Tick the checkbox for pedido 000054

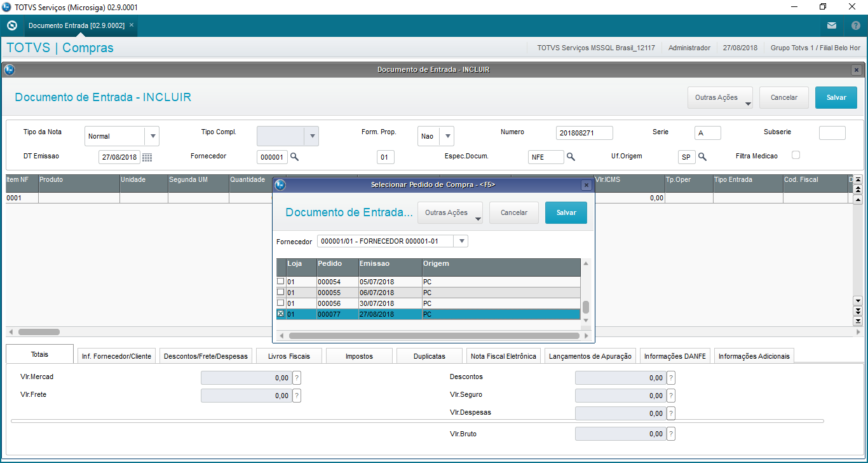coord(281,281)
